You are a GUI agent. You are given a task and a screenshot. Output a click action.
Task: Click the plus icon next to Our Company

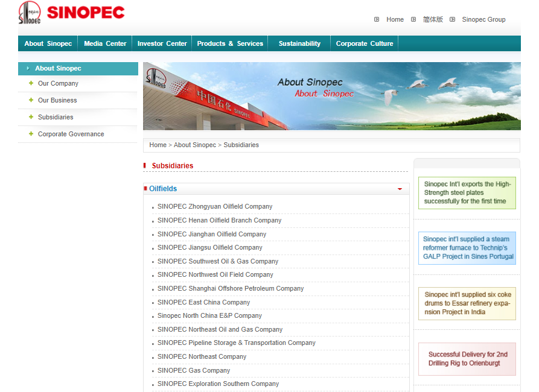[x=31, y=83]
